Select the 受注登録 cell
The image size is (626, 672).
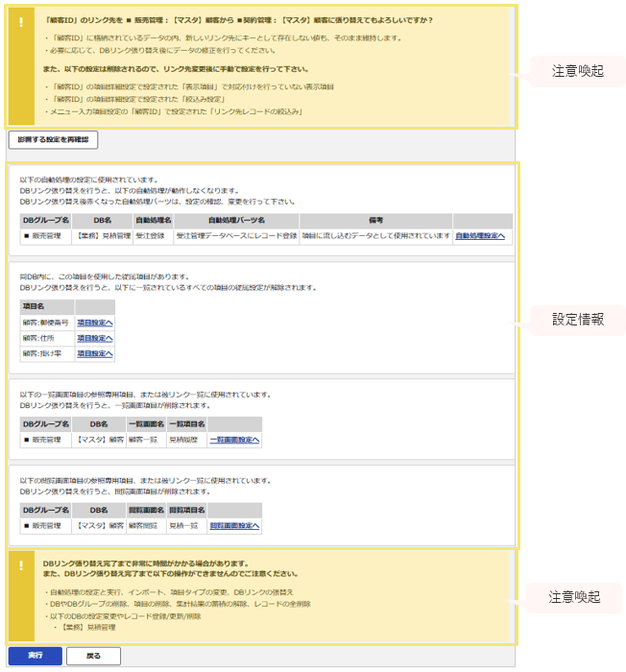pos(154,236)
